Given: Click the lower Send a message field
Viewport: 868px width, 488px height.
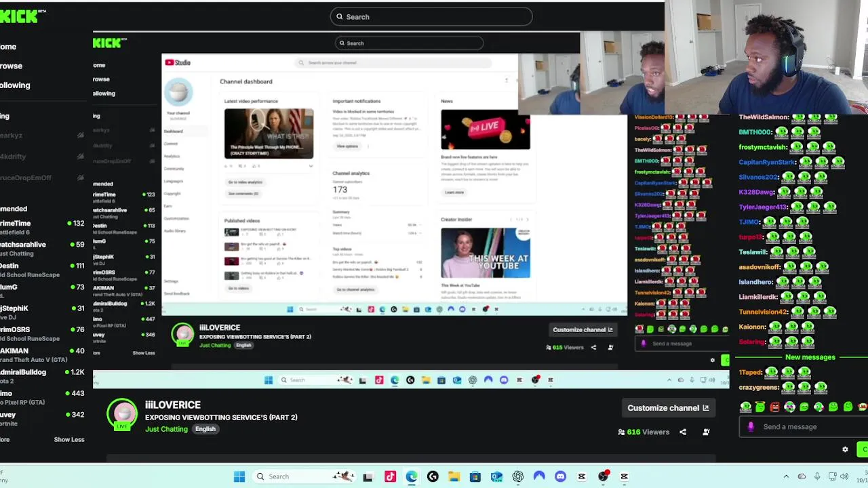Looking at the screenshot, I should [804, 427].
